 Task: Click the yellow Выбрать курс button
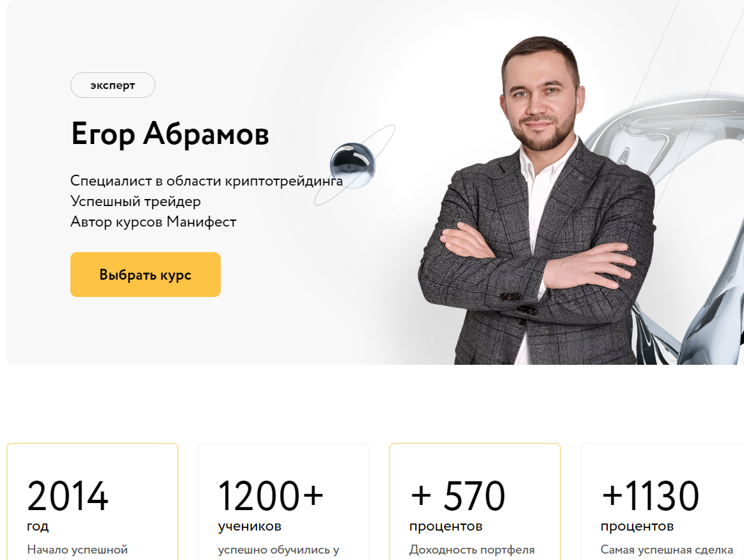(x=145, y=275)
